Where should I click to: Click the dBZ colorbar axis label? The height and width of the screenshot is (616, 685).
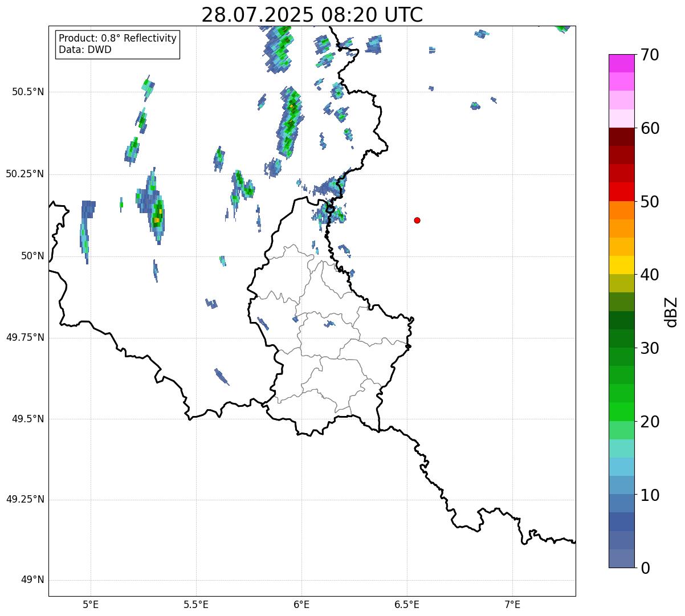pos(671,311)
